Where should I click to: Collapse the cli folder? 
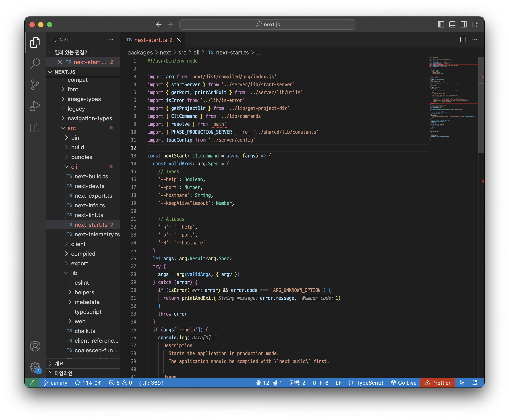pyautogui.click(x=83, y=167)
